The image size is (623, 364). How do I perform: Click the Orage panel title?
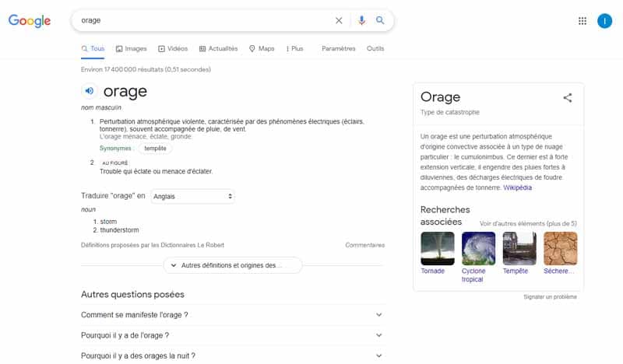coord(440,97)
